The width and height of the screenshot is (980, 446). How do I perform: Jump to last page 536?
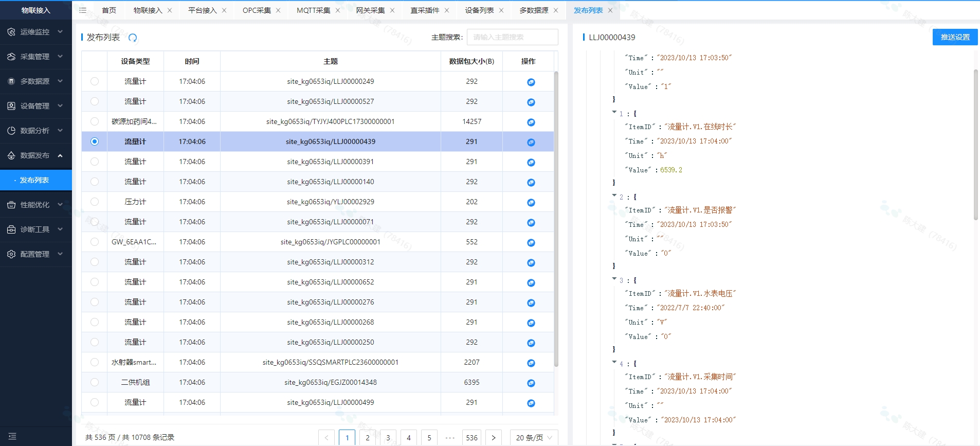tap(471, 438)
